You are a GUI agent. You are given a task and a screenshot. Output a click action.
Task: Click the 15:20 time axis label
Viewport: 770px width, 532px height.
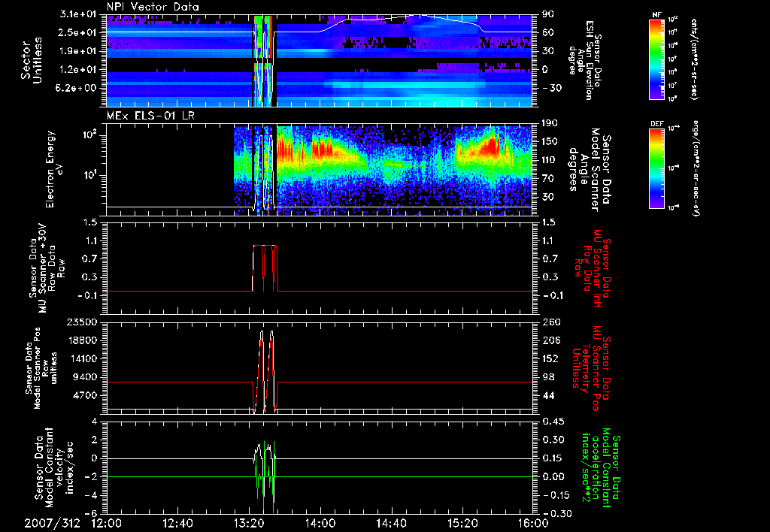(462, 523)
